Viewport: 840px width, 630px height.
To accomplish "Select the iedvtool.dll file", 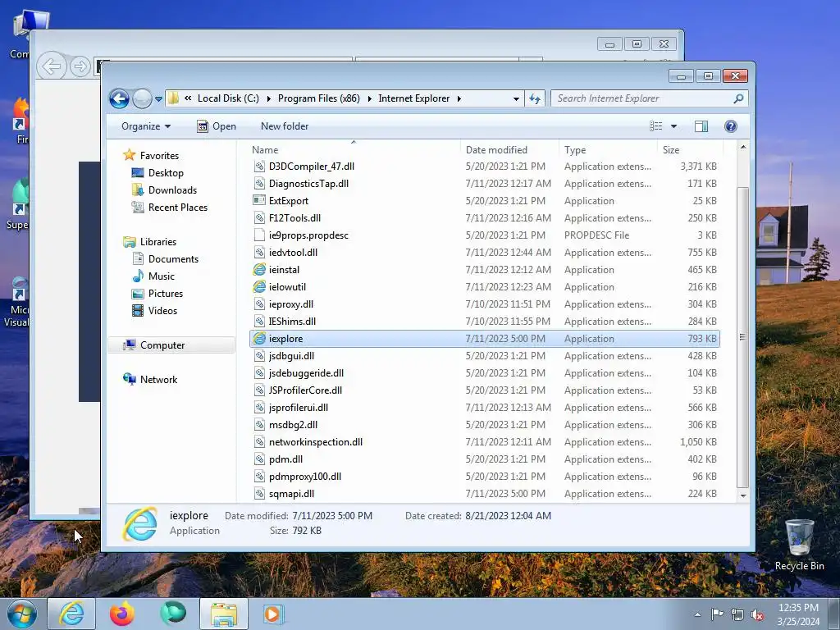I will pyautogui.click(x=293, y=253).
